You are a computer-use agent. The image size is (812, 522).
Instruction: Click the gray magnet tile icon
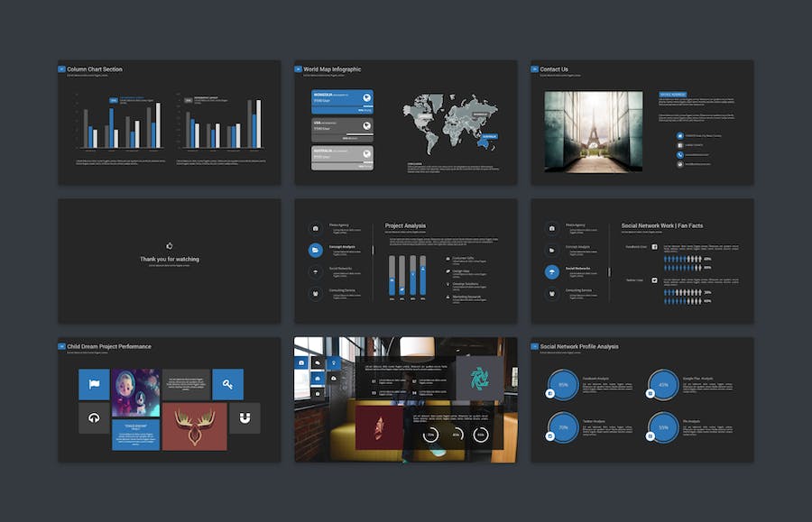pos(245,418)
